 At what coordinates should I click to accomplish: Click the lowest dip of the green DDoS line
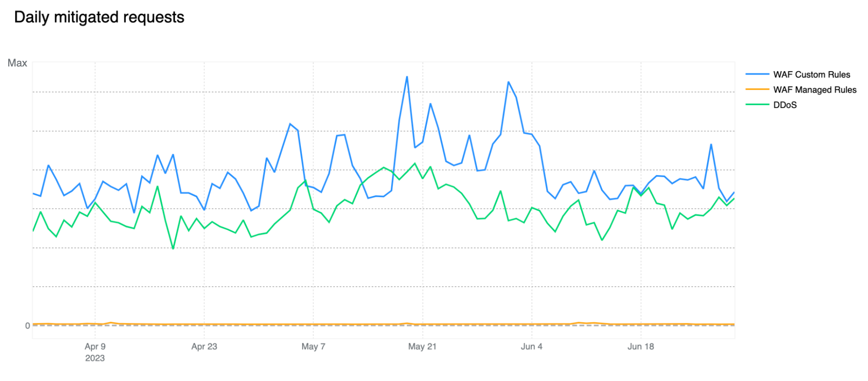[173, 248]
